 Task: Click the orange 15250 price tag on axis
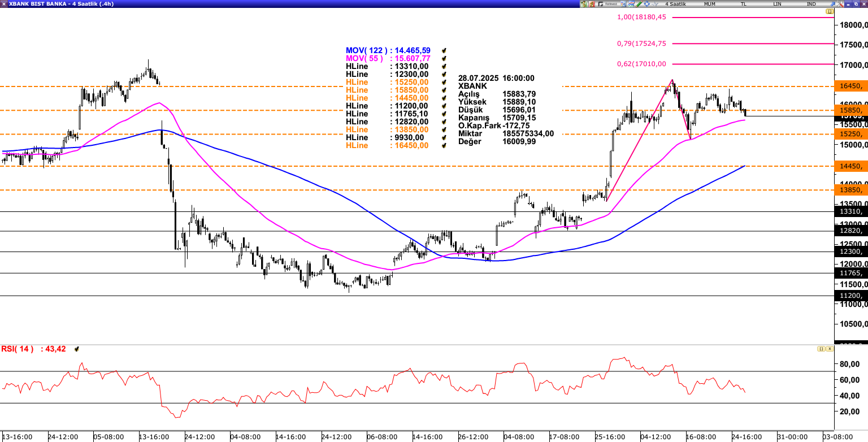(x=851, y=134)
